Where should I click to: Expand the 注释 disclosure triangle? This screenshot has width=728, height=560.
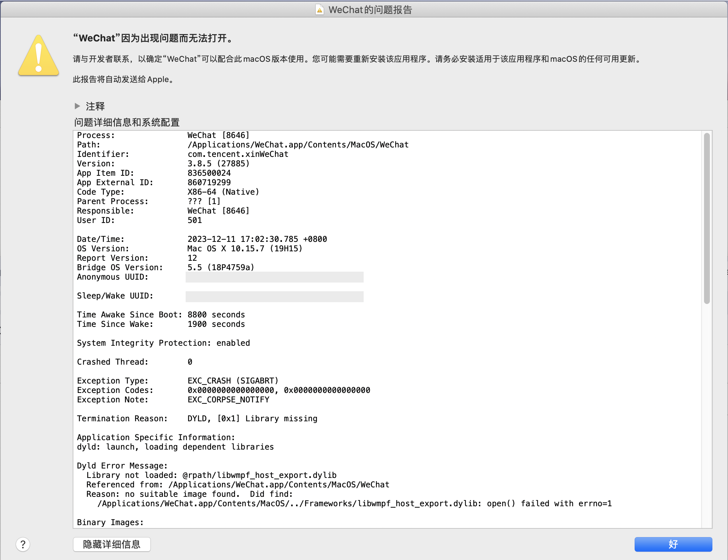[x=77, y=106]
